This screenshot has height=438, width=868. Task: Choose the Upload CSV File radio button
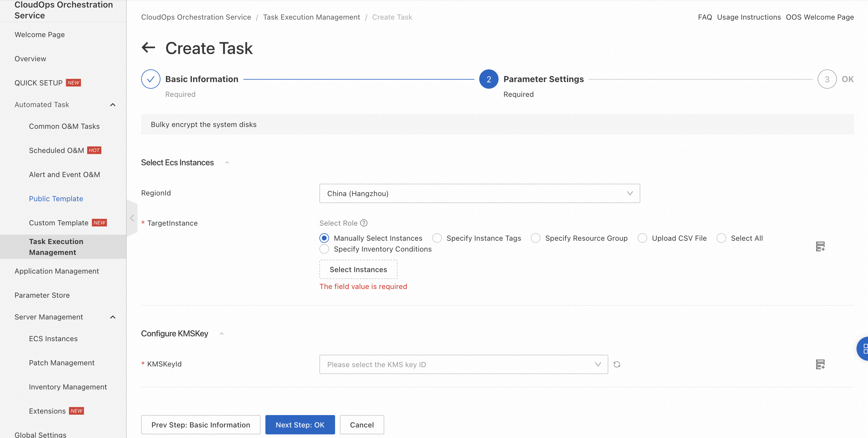pyautogui.click(x=642, y=238)
